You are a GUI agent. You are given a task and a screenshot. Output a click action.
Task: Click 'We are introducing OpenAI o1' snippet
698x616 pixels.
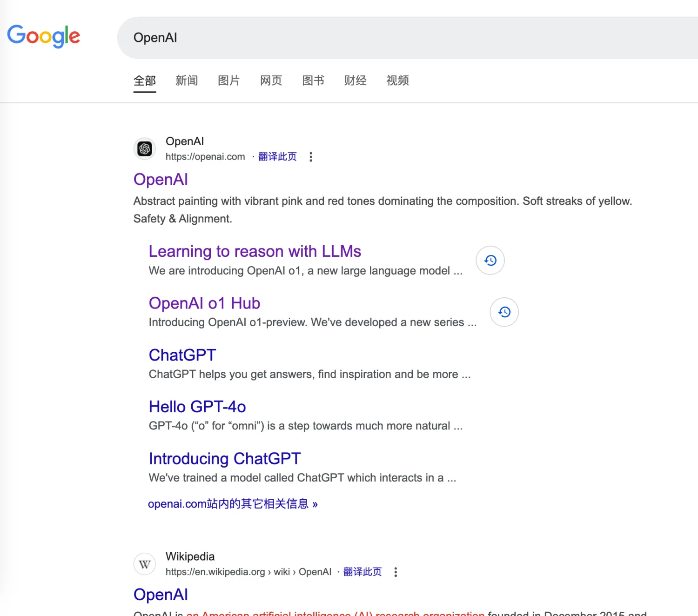pos(306,271)
